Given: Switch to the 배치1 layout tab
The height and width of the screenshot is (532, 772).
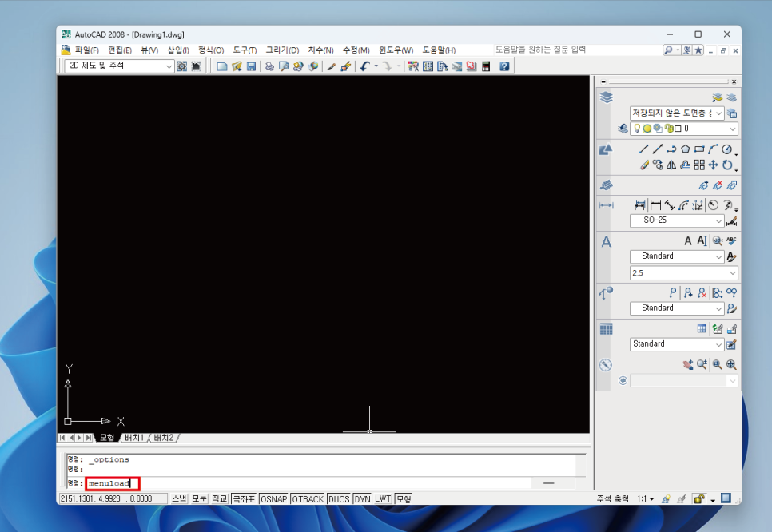Looking at the screenshot, I should pos(134,438).
